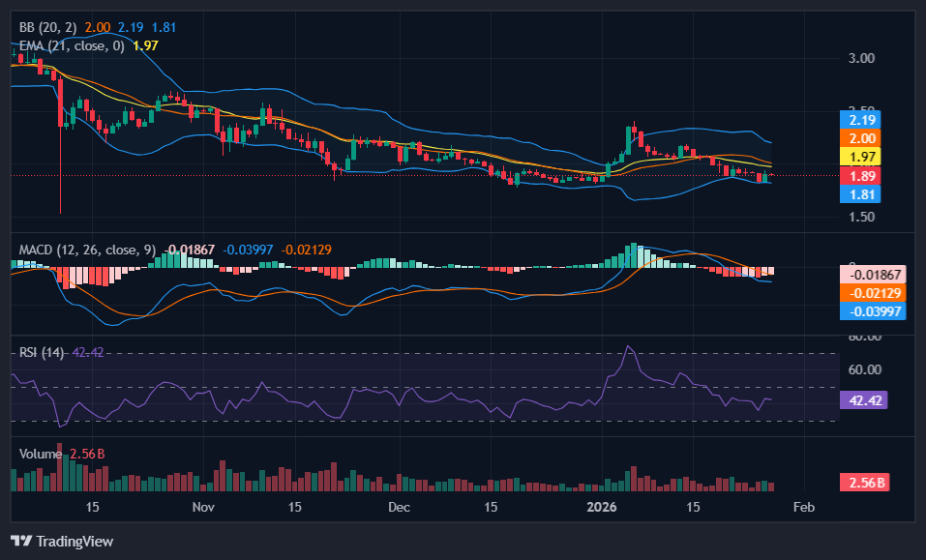Click the purple 42.42 RSI value label
This screenshot has width=926, height=560.
(x=863, y=399)
